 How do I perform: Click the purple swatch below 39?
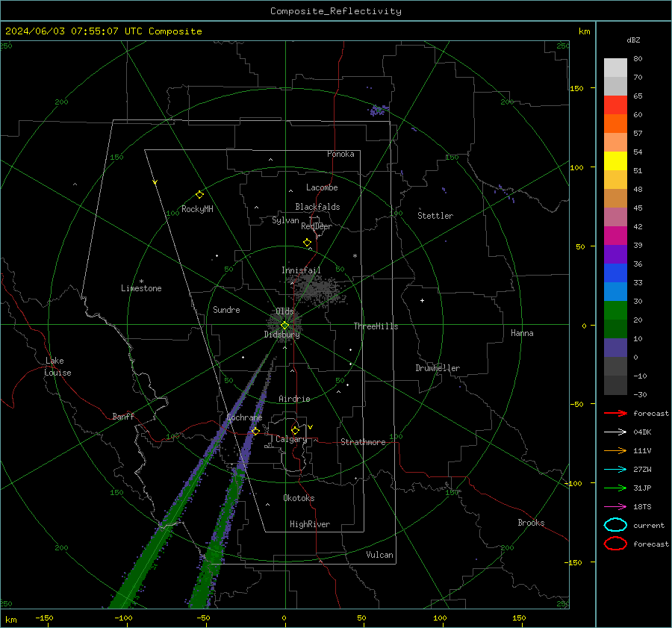615,254
